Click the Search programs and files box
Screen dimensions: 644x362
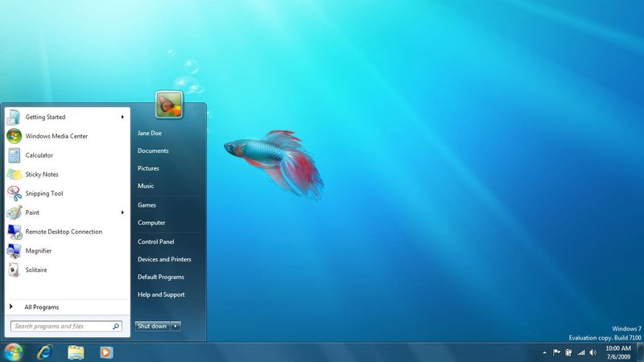point(60,327)
